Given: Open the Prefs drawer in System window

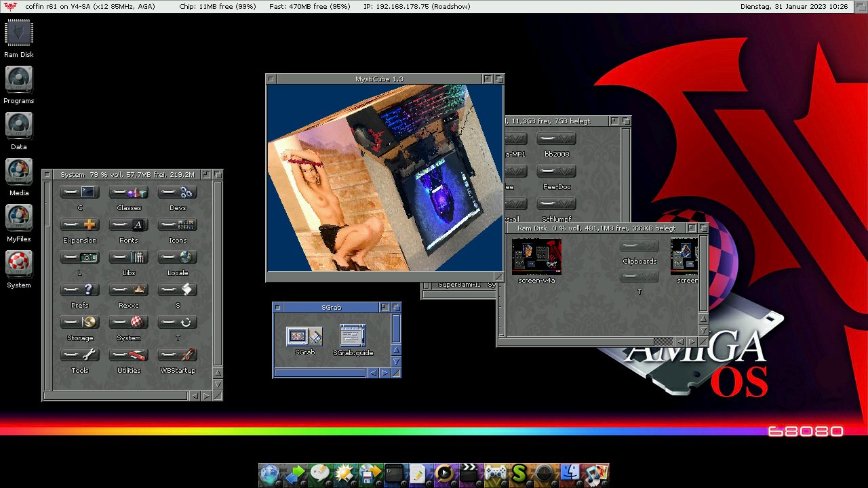Looking at the screenshot, I should [x=80, y=290].
